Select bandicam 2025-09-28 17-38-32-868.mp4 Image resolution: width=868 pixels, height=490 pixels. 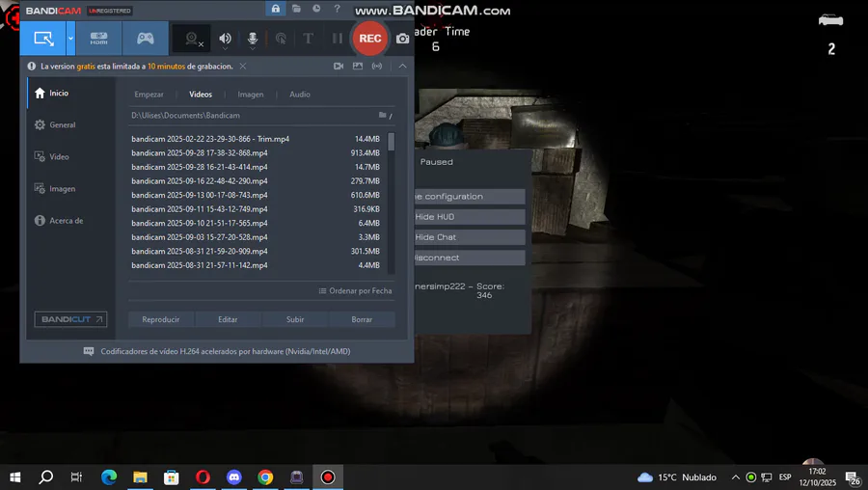click(256, 152)
